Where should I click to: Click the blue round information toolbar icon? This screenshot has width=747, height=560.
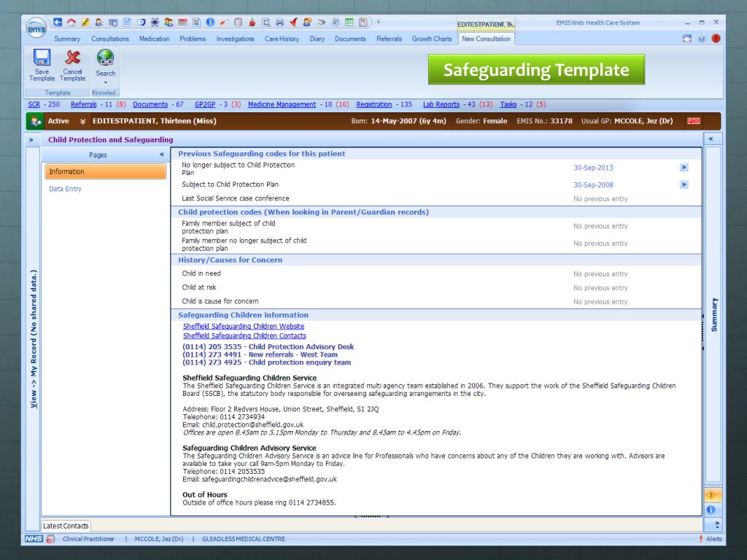click(x=210, y=22)
